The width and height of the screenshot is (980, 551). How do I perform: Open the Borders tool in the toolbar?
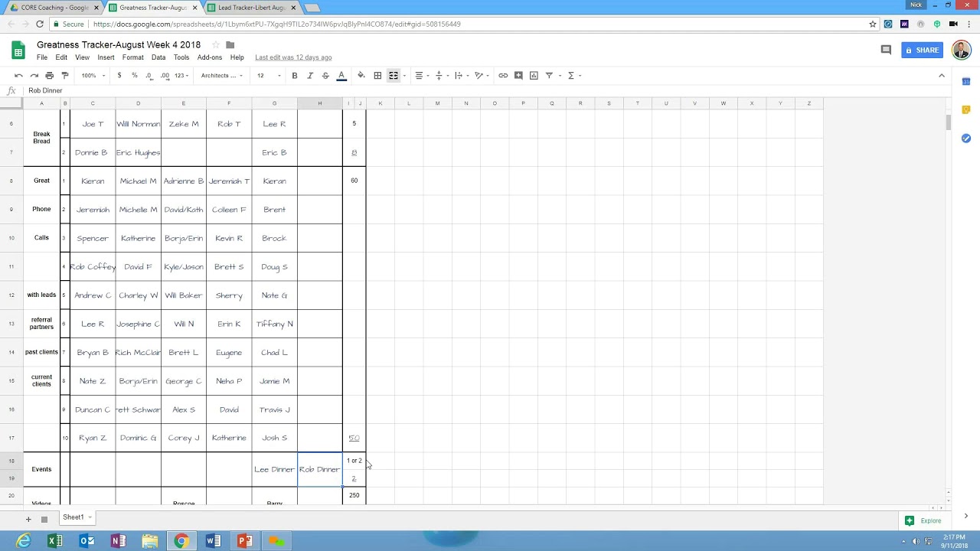(377, 76)
